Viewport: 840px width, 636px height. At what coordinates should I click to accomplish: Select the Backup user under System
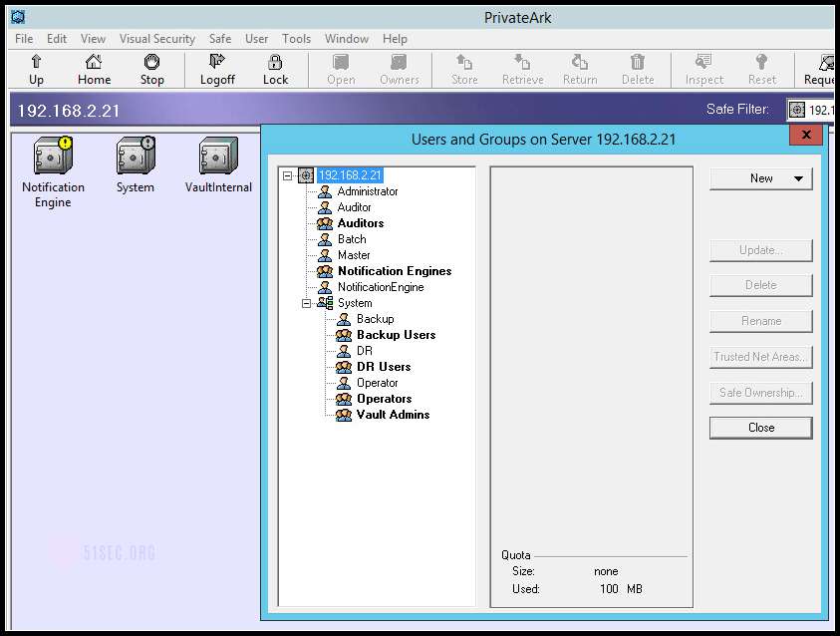point(375,319)
